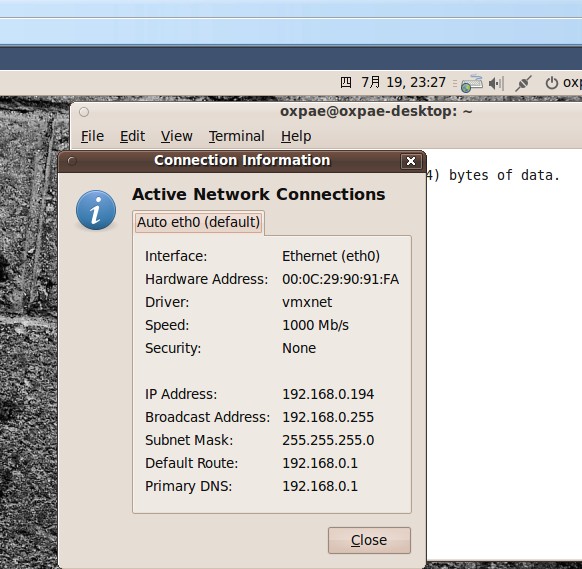Screen dimensions: 582x569
Task: Open the network manager tray icon
Action: [471, 84]
